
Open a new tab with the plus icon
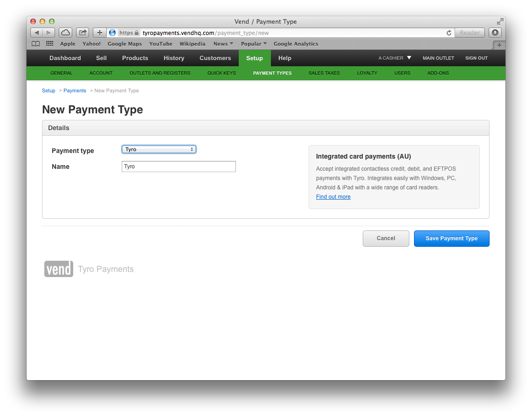pyautogui.click(x=99, y=32)
